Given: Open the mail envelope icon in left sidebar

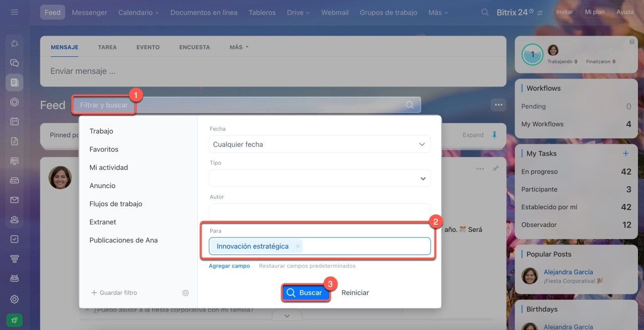Looking at the screenshot, I should click(x=15, y=200).
